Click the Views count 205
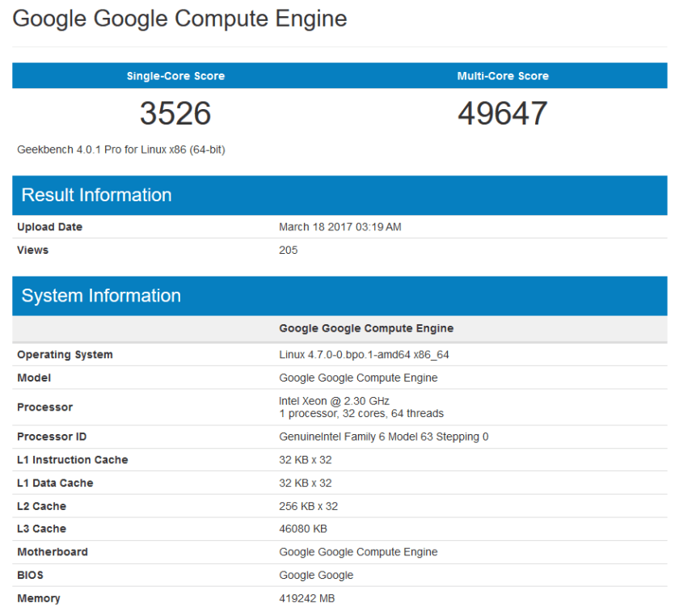Screen dimensions: 679x616 click(289, 251)
